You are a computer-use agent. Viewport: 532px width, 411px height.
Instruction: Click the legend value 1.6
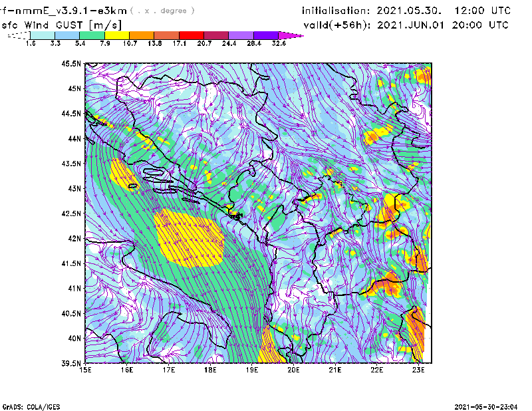coord(31,43)
